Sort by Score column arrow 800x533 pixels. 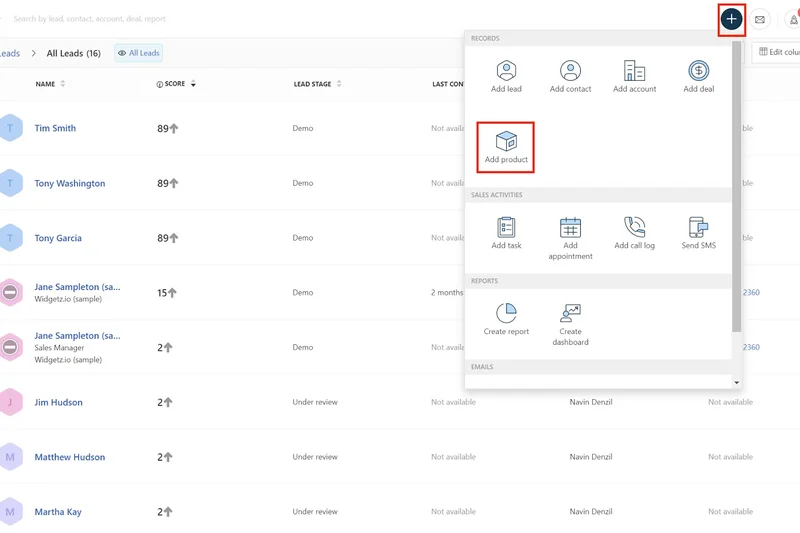point(193,84)
